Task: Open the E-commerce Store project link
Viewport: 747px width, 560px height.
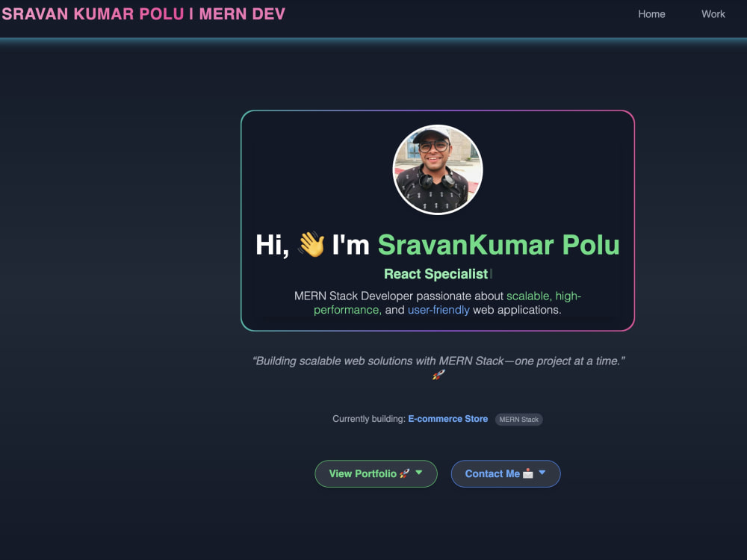Action: click(x=447, y=419)
